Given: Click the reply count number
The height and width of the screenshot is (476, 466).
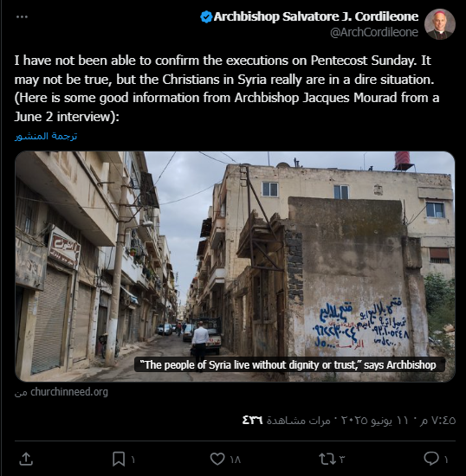Looking at the screenshot, I should coord(446,460).
